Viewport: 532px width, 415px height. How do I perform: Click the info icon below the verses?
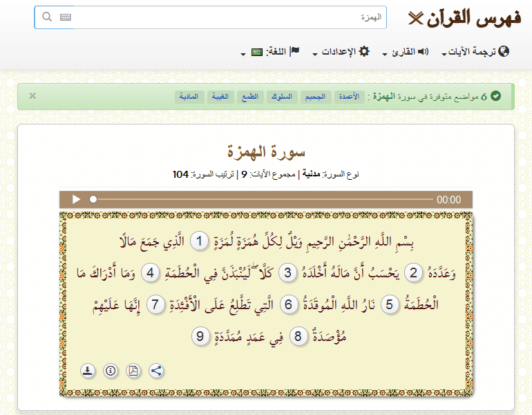(x=110, y=370)
